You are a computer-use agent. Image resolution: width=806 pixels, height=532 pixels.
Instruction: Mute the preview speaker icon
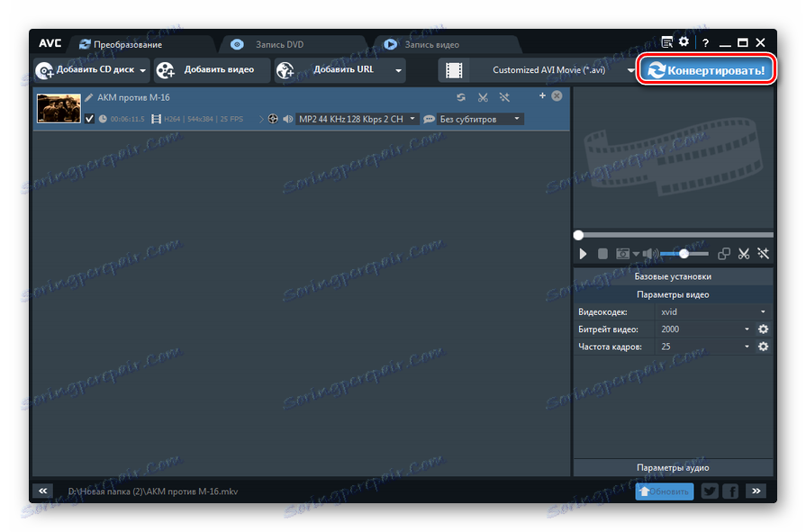point(649,254)
